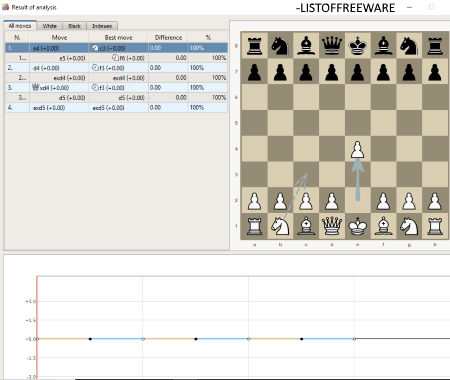Click the white pawn on e4

click(357, 150)
